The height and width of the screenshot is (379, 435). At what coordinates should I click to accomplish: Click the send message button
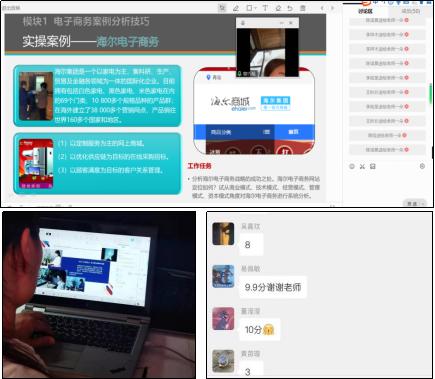412,203
